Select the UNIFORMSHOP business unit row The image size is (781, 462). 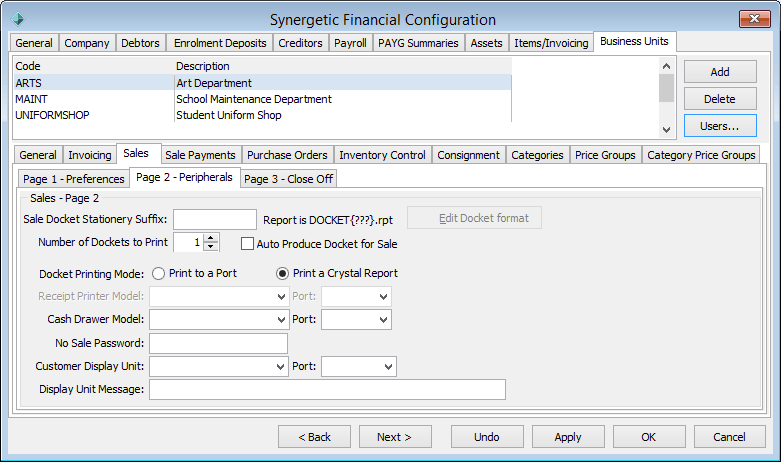coord(261,115)
